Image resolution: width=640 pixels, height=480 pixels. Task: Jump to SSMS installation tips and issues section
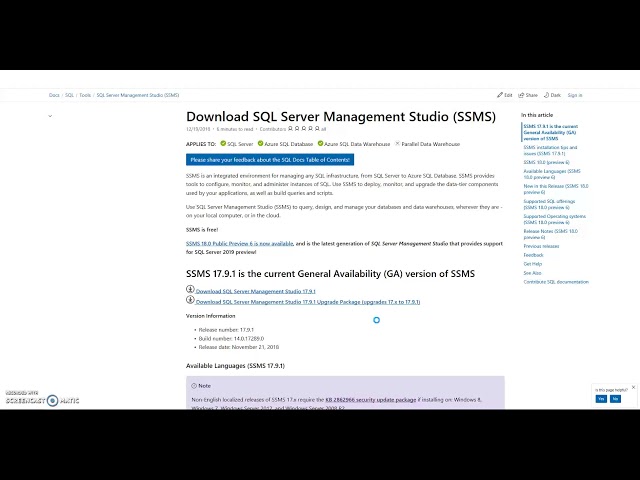(x=550, y=150)
